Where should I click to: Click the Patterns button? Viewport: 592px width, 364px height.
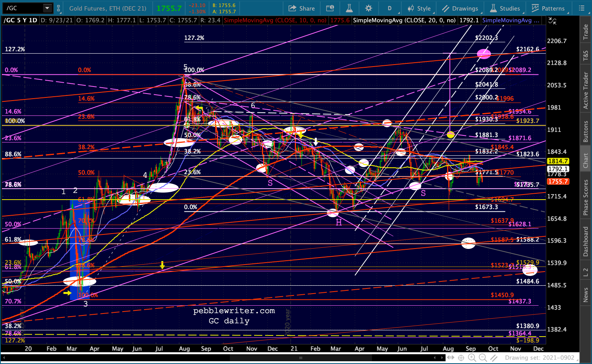pyautogui.click(x=548, y=8)
